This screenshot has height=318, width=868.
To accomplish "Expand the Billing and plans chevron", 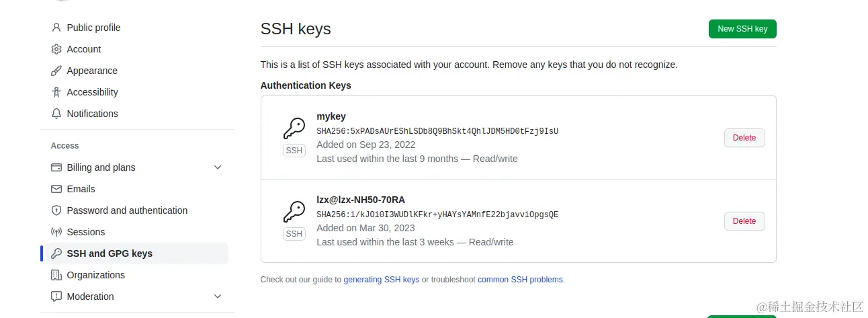I will (218, 167).
